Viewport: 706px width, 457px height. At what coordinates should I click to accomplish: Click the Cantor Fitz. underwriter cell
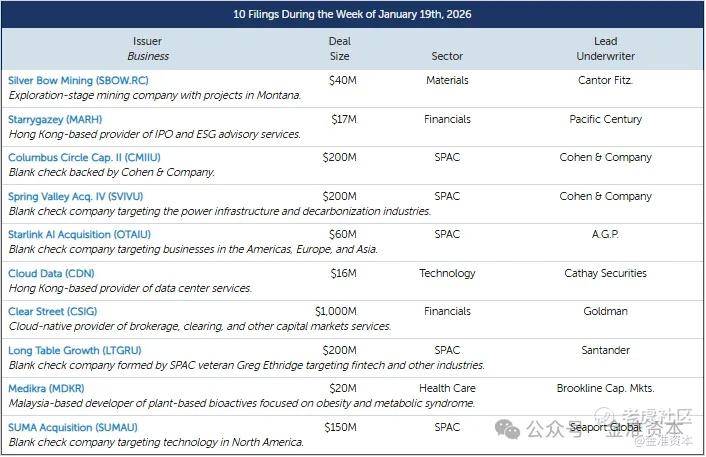(x=605, y=80)
